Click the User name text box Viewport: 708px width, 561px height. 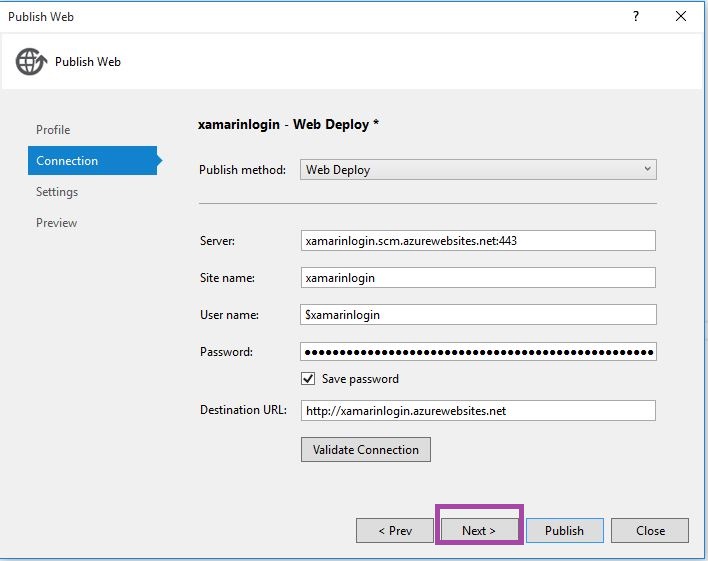[478, 315]
